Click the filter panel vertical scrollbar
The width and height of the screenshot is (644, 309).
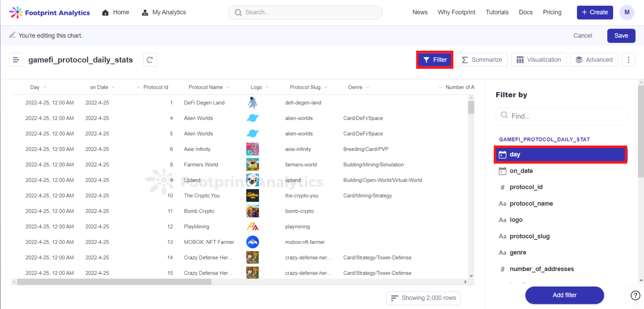(641, 131)
